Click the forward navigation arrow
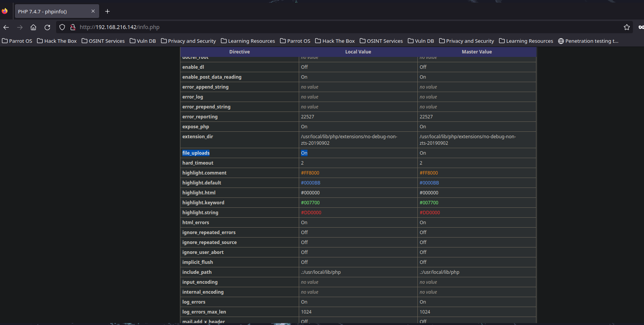644x325 pixels. [x=20, y=27]
